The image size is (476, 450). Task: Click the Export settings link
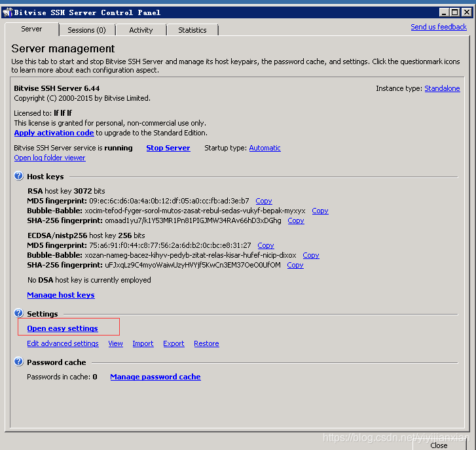(174, 343)
